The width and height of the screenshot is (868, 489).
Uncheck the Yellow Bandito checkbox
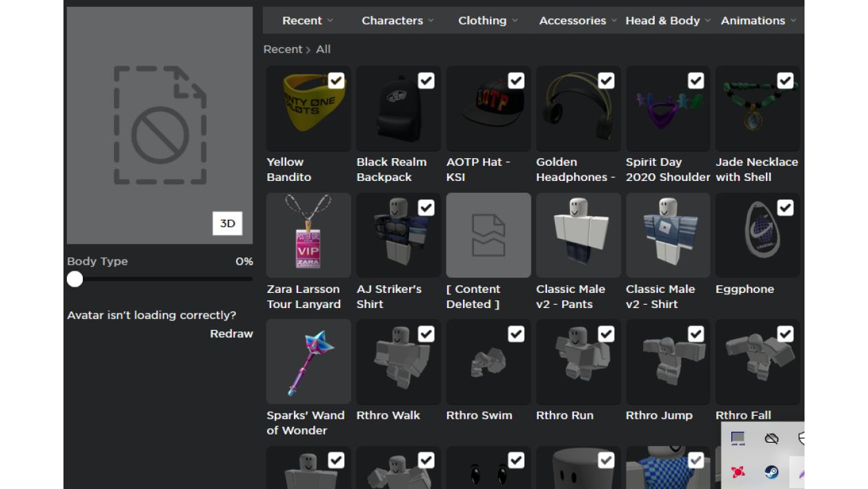(336, 81)
